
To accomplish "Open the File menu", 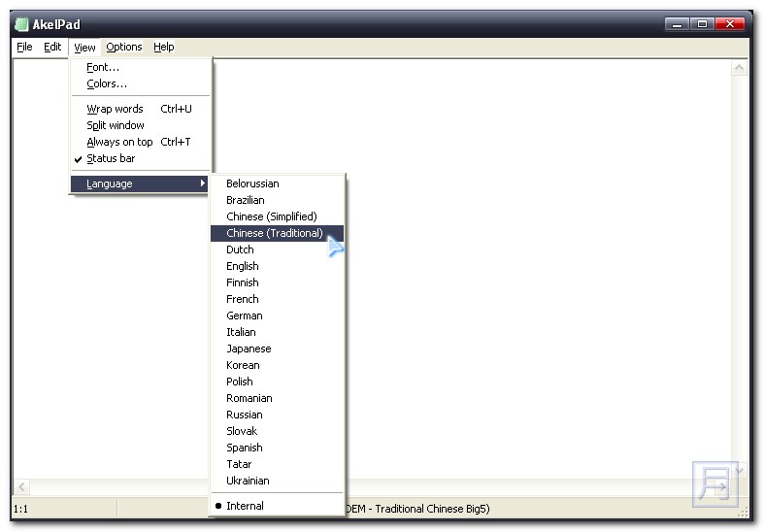I will [24, 47].
